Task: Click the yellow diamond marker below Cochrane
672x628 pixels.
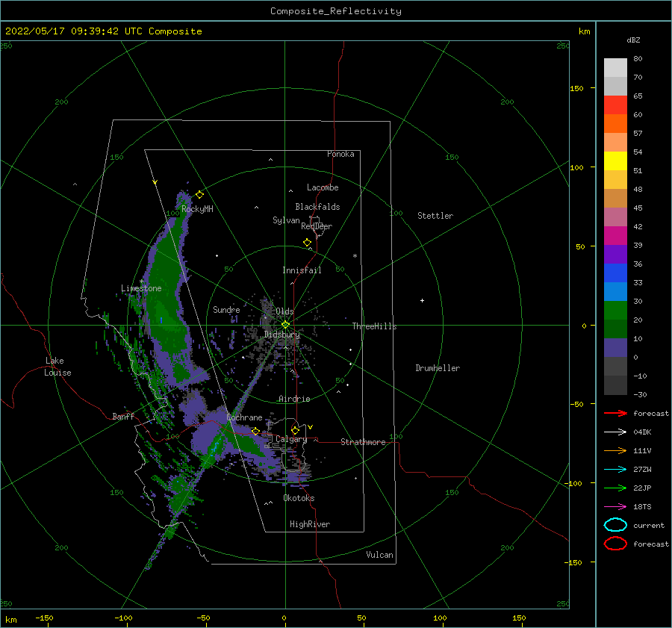Action: pos(256,431)
